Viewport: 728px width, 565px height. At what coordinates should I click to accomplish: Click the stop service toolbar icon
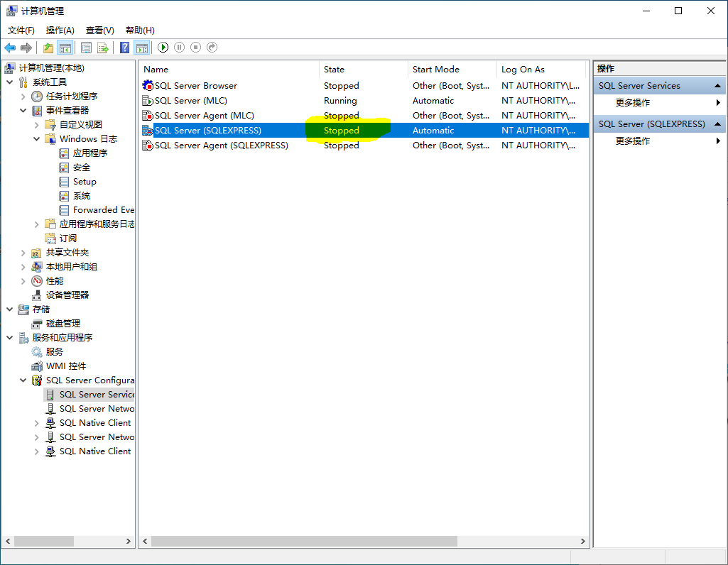[x=196, y=48]
